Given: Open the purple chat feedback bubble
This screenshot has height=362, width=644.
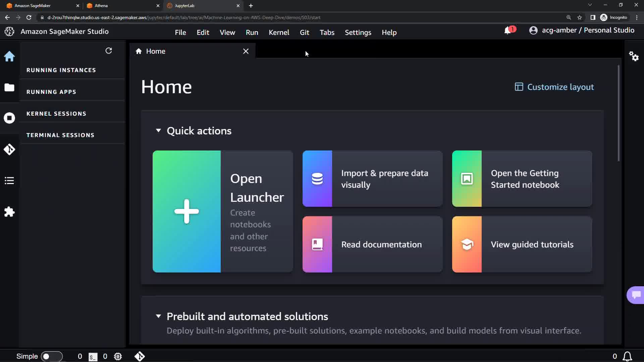Looking at the screenshot, I should coord(636,295).
